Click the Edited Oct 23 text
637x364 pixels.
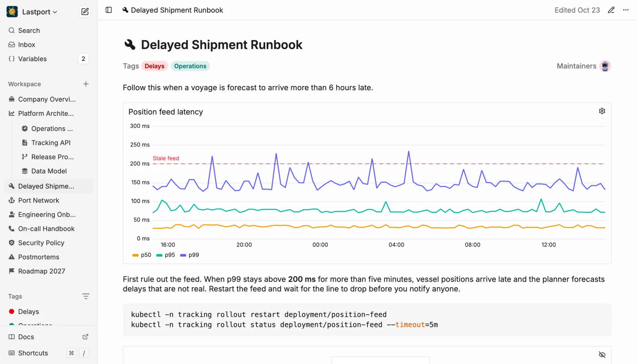(x=577, y=10)
